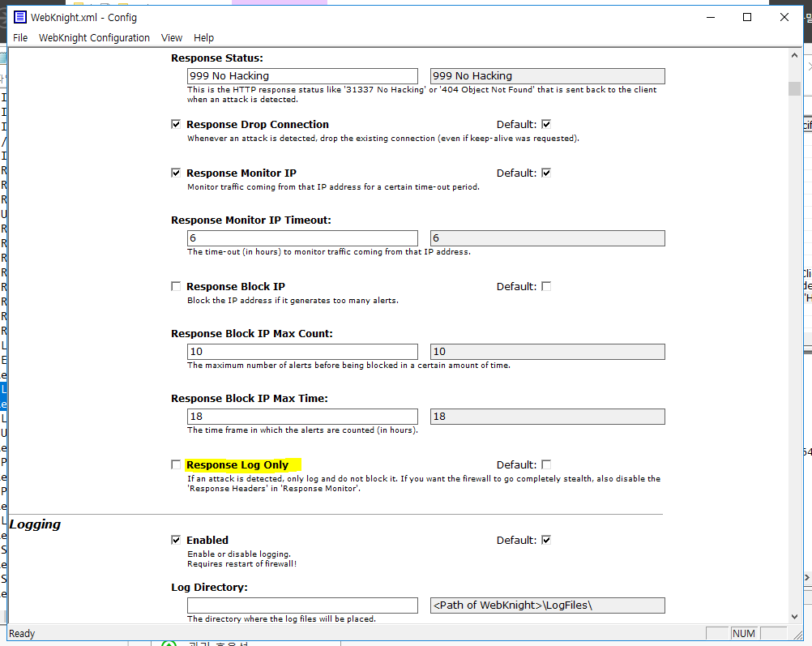The width and height of the screenshot is (812, 646).
Task: Click Default checkbox for Logging Enabled
Action: [x=546, y=540]
